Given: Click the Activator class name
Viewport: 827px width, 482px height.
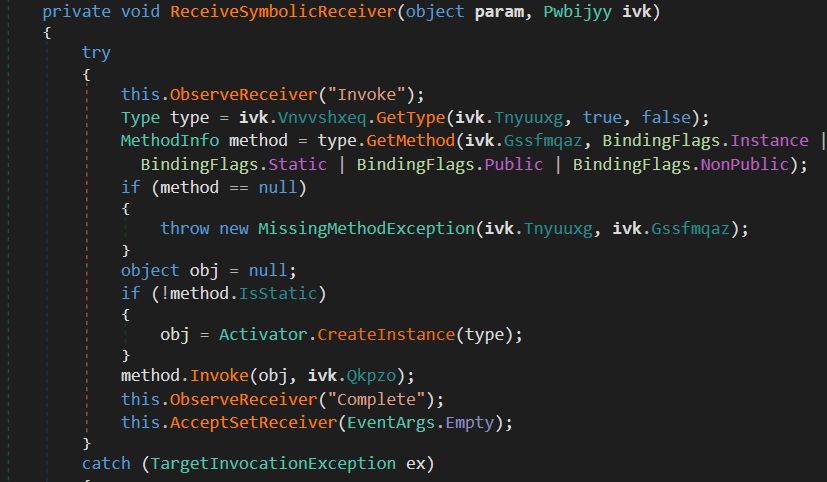Looking at the screenshot, I should [x=263, y=334].
